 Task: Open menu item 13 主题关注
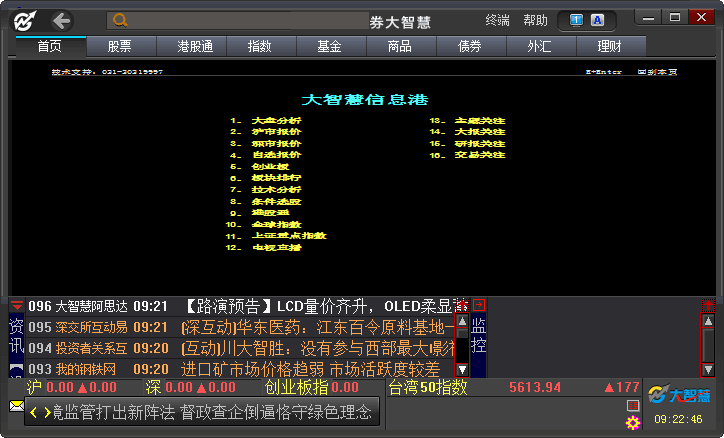click(467, 120)
